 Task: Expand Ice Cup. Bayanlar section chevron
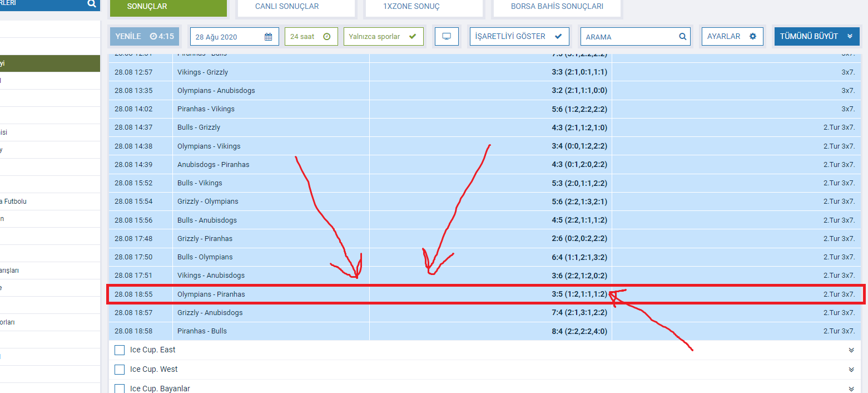click(851, 389)
